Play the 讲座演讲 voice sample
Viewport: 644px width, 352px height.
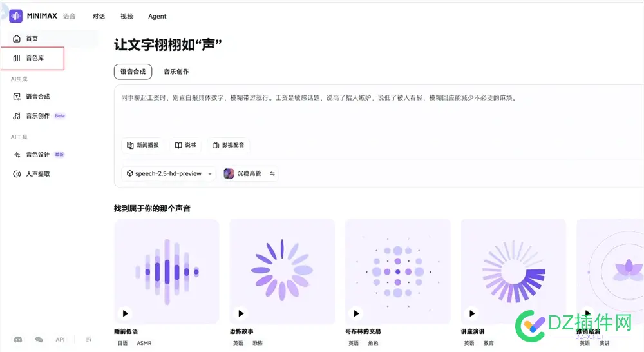pyautogui.click(x=472, y=313)
